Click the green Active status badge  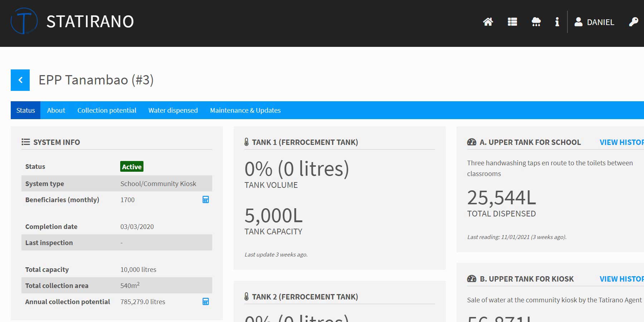[x=132, y=166]
